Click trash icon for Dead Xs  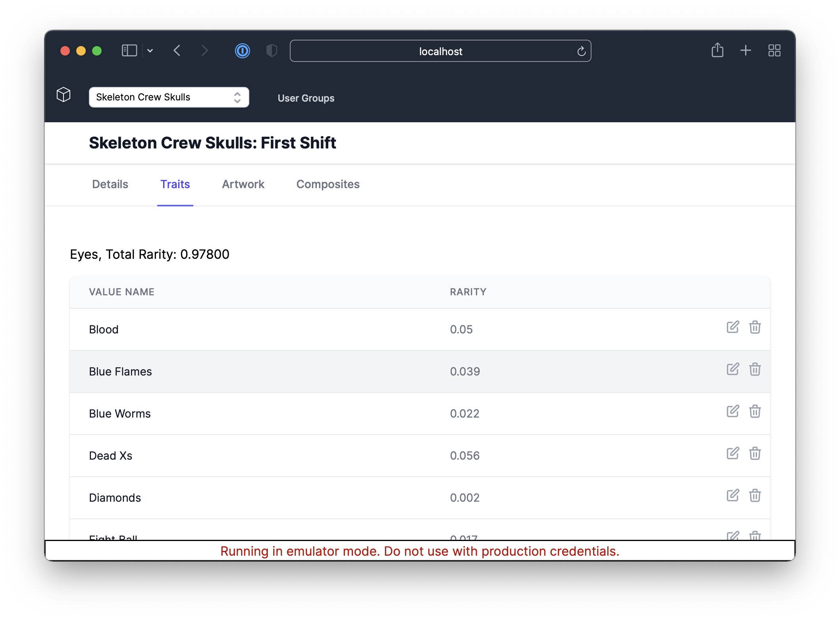tap(755, 453)
